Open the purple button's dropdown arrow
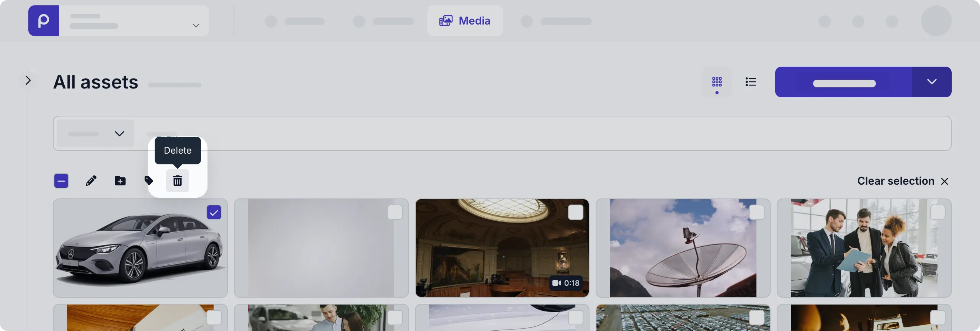Image resolution: width=980 pixels, height=331 pixels. tap(932, 82)
